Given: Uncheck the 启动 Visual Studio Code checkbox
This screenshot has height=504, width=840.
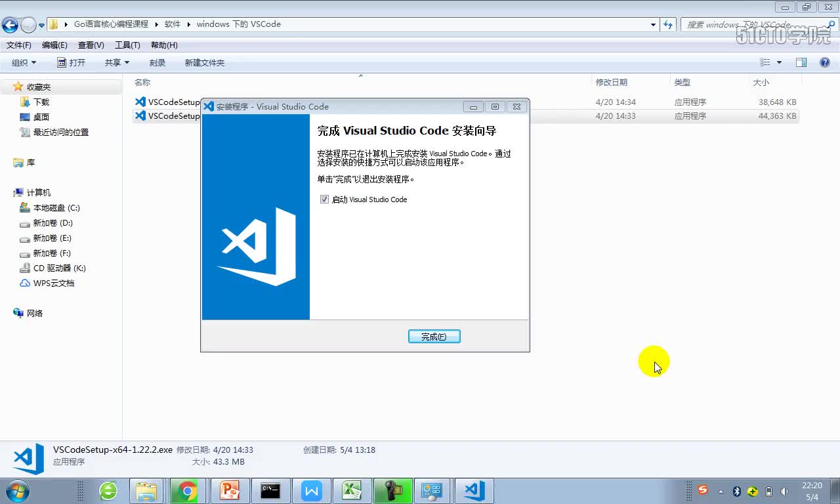Looking at the screenshot, I should (324, 199).
